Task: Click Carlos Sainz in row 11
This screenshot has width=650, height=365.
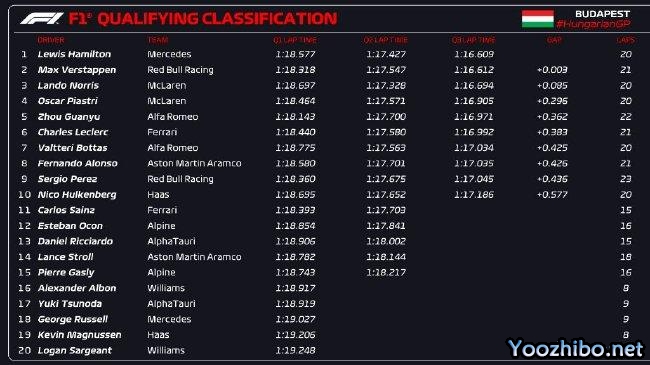Action: point(66,210)
